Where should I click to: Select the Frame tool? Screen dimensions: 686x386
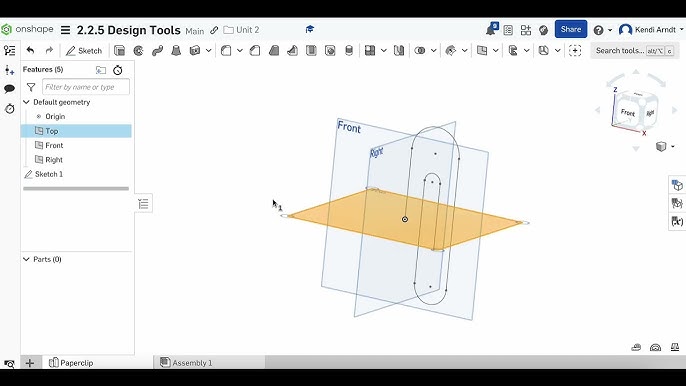coord(513,51)
